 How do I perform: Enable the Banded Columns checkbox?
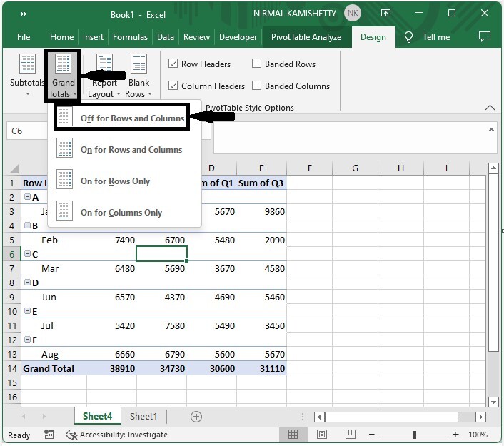(256, 86)
